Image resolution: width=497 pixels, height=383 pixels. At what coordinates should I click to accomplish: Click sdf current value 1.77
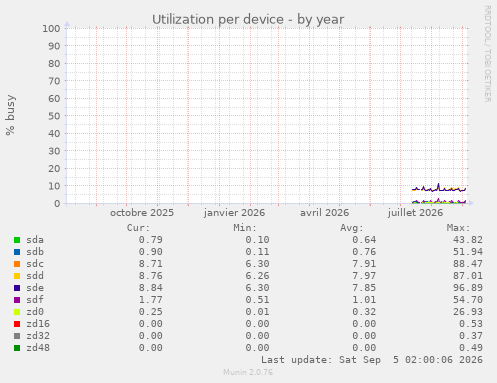pyautogui.click(x=151, y=300)
